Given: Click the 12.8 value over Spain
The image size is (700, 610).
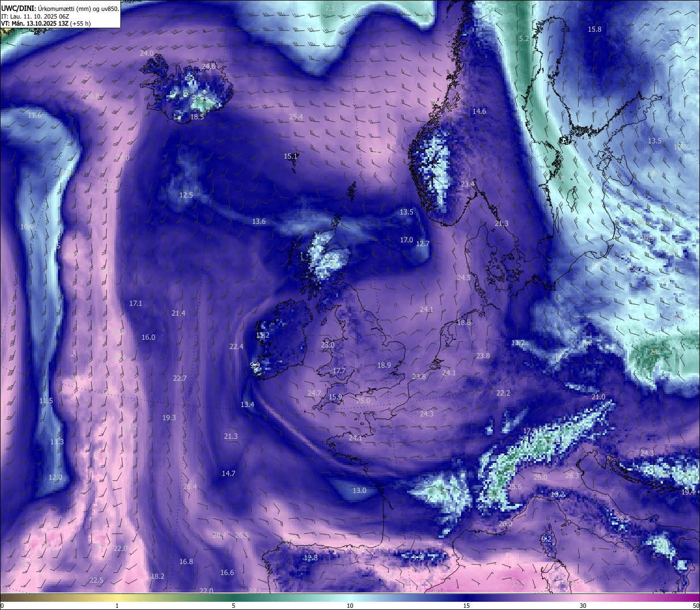Looking at the screenshot, I should [311, 557].
